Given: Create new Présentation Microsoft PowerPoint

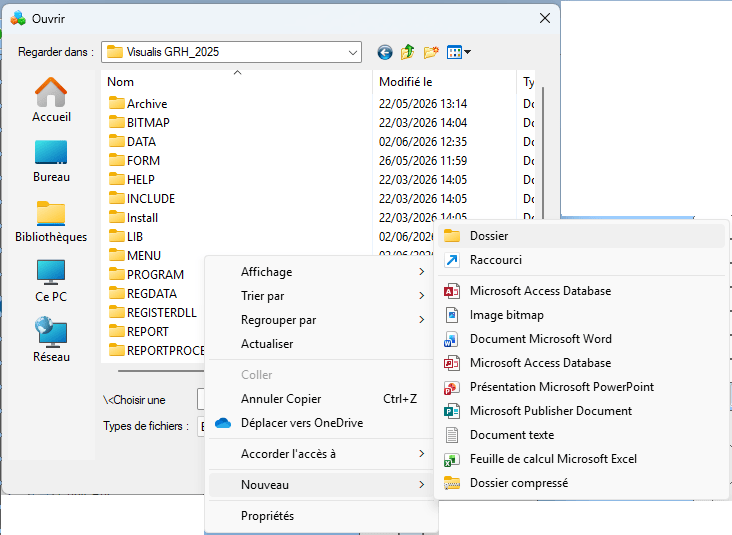Looking at the screenshot, I should point(582,387).
